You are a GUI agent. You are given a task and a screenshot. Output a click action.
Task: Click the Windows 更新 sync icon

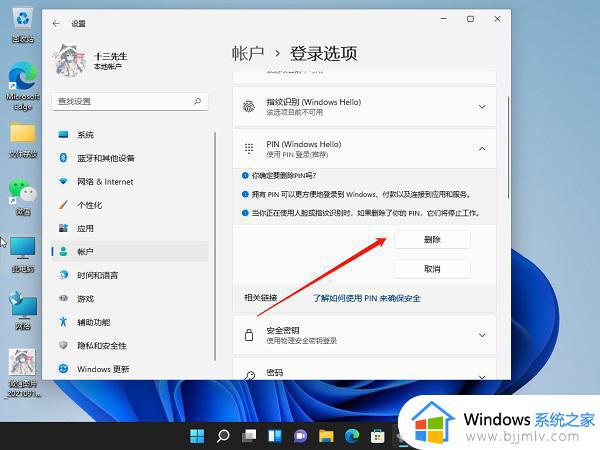[x=64, y=368]
